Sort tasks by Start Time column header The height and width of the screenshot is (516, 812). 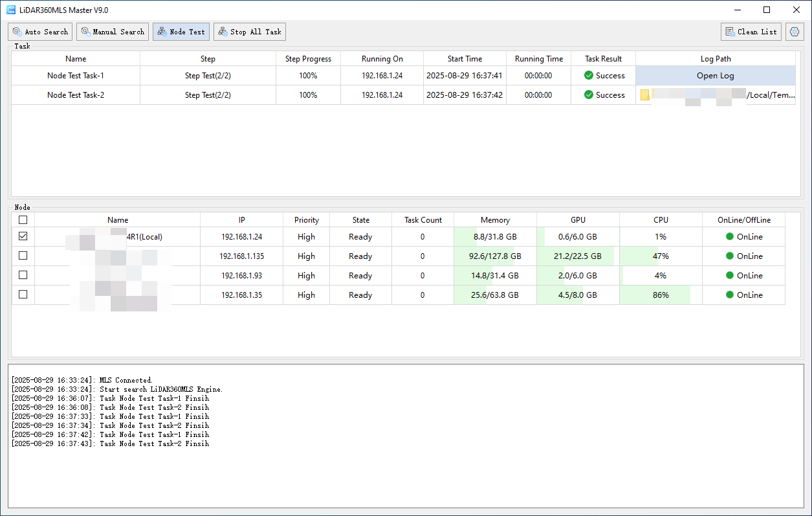465,59
